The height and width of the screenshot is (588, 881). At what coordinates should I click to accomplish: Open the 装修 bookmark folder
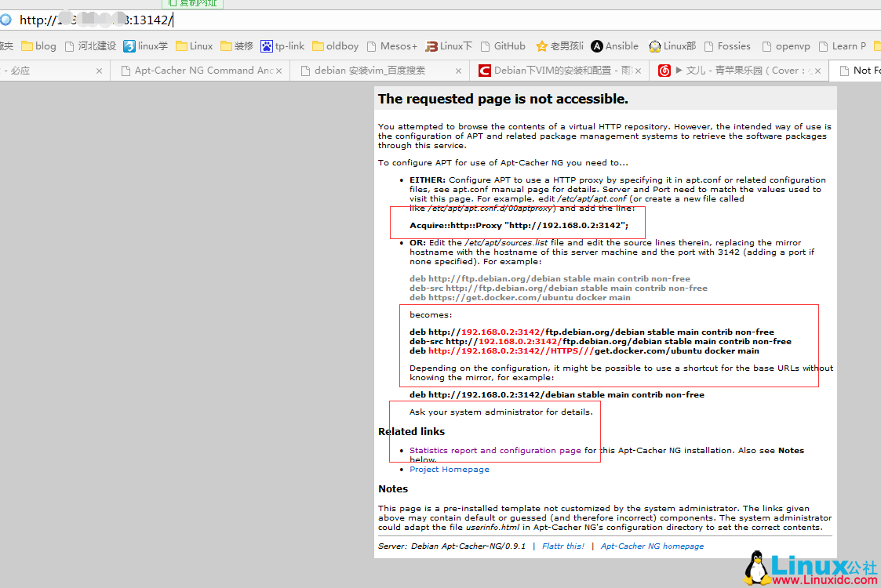tap(236, 46)
